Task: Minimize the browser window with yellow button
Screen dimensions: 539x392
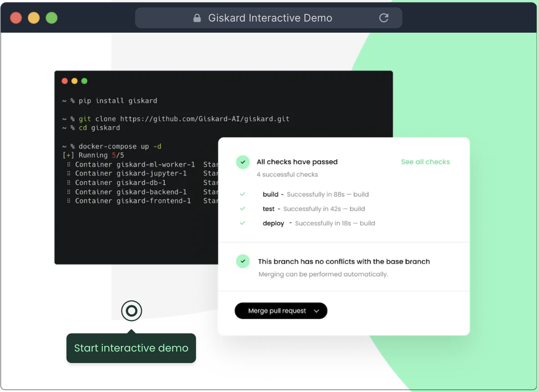Action: tap(34, 18)
